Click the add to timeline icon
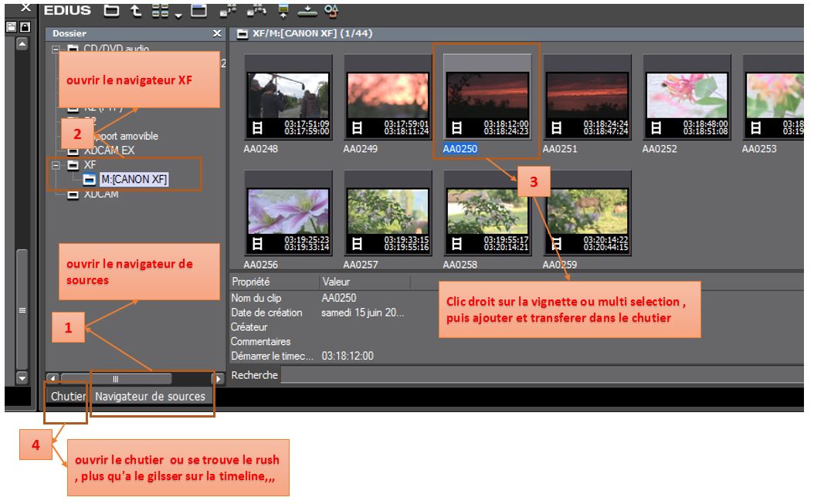This screenshot has height=504, width=814. [307, 10]
